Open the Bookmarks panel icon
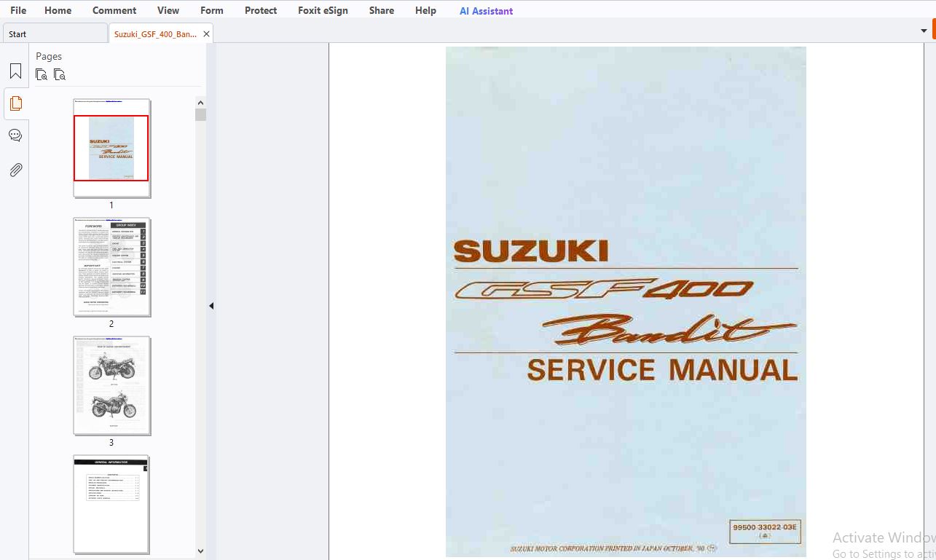Viewport: 936px width, 560px height. (x=15, y=71)
